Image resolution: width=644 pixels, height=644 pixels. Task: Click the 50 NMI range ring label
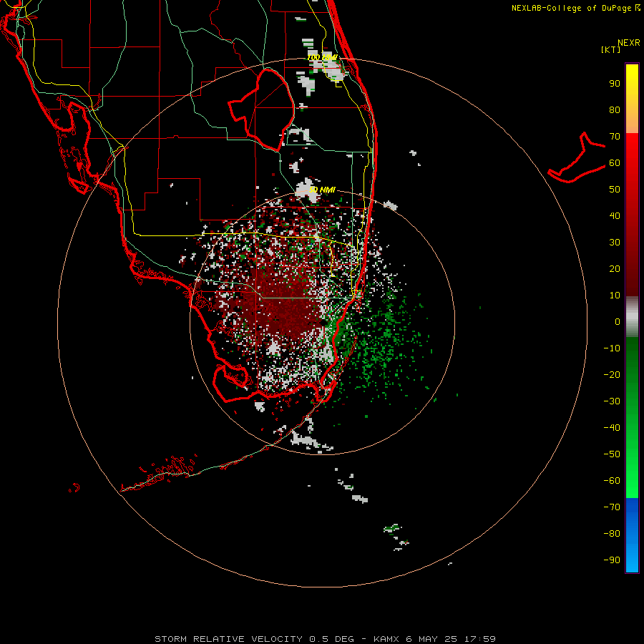tap(323, 190)
